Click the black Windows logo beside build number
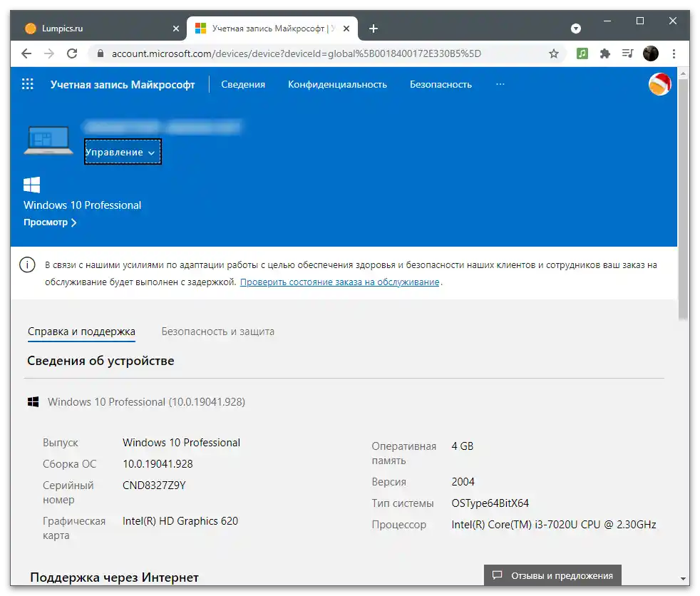 [33, 402]
